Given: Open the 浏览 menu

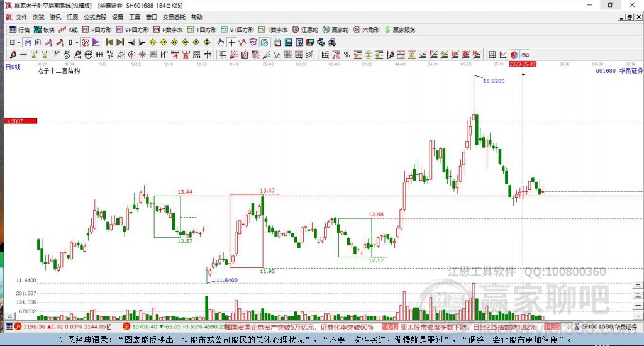Looking at the screenshot, I should (x=38, y=17).
